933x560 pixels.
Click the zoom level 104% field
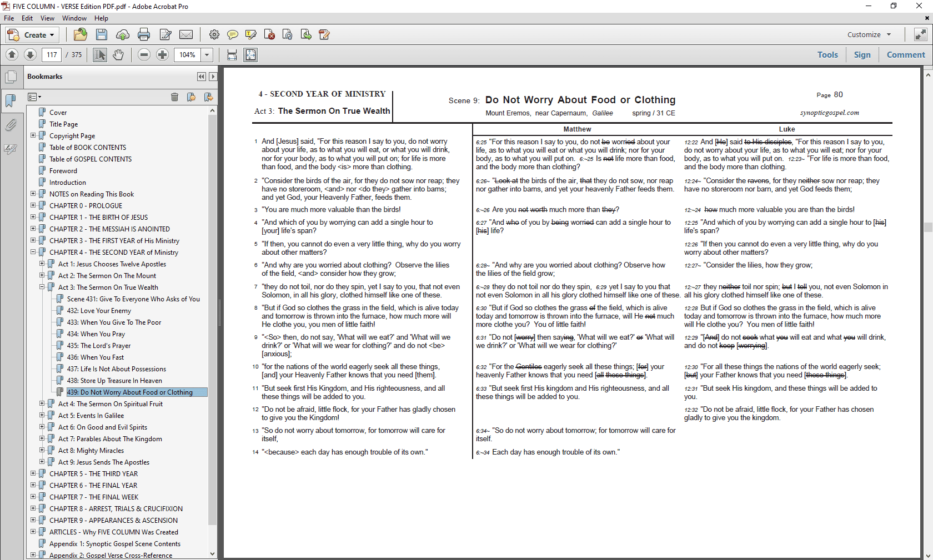pos(188,54)
